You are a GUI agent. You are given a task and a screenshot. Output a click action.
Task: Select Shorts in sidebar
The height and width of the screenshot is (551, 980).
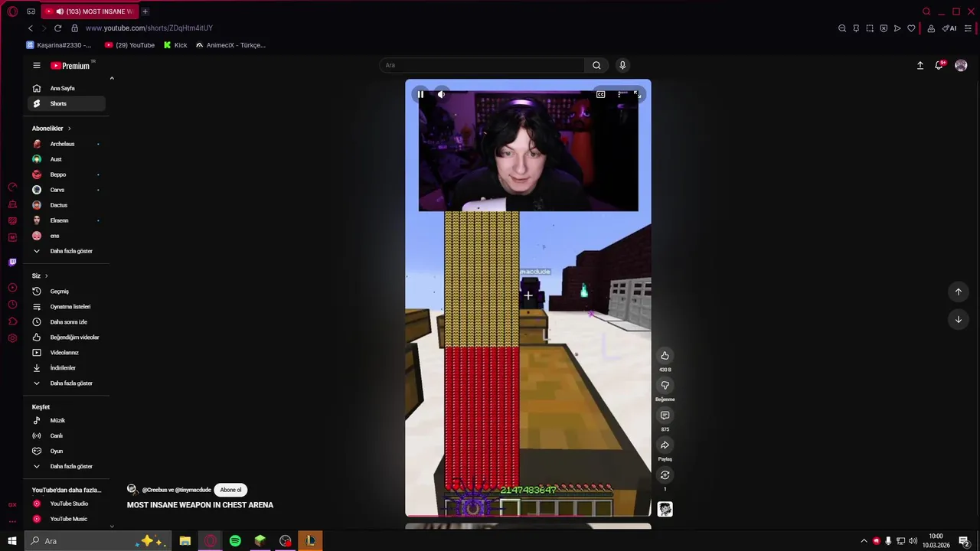67,103
